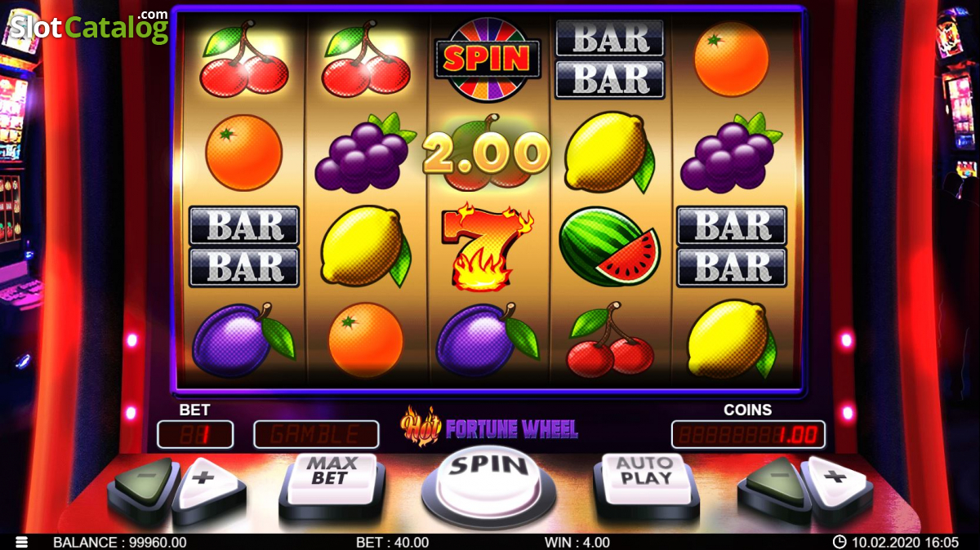Viewport: 980px width, 550px height.
Task: Enable AUTO PLAY
Action: 646,481
